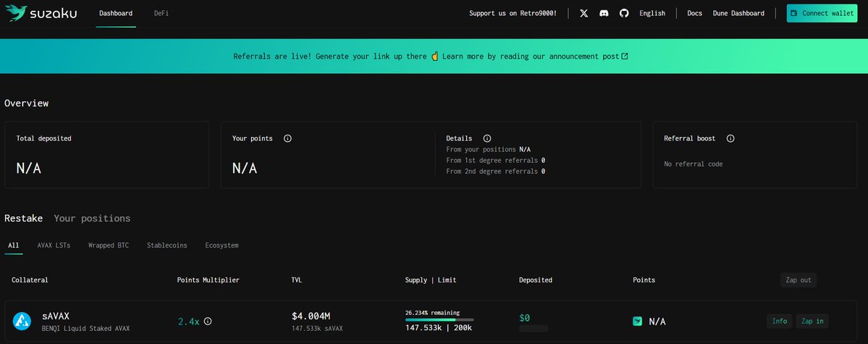868x344 pixels.
Task: Click the info icon next to 2.4x multiplier
Action: (208, 321)
